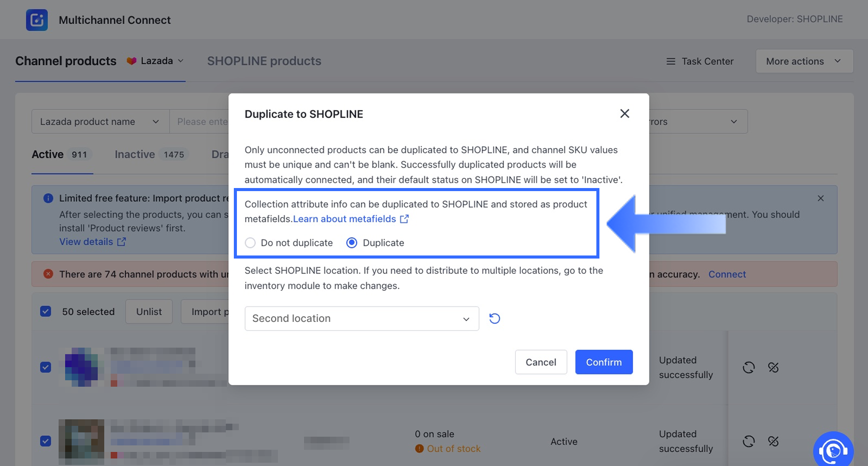This screenshot has height=466, width=868.
Task: Switch to the SHOPLINE products tab
Action: pyautogui.click(x=264, y=61)
